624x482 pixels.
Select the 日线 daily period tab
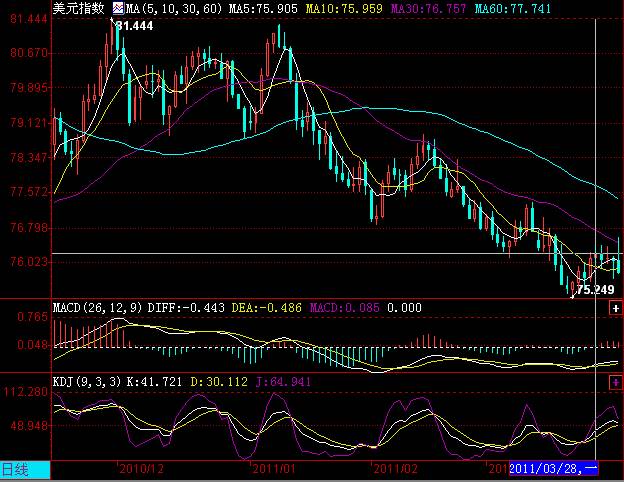point(25,470)
